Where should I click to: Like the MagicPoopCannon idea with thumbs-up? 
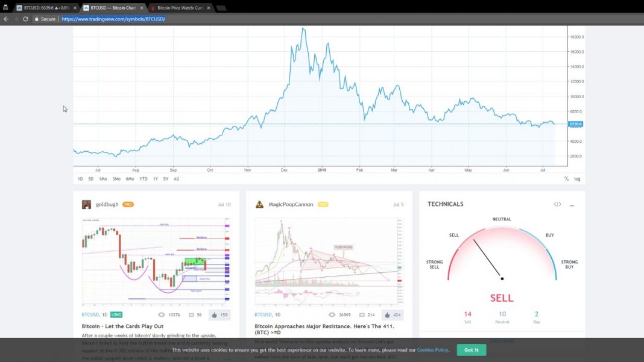[x=393, y=314]
